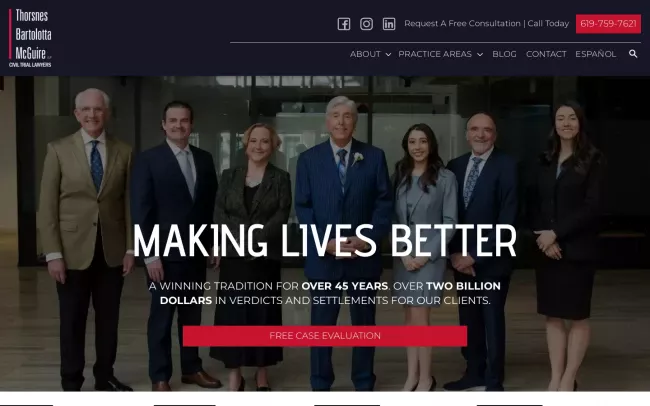Viewport: 650px width, 406px height.
Task: Expand the Practice Areas chevron arrow
Action: click(480, 54)
